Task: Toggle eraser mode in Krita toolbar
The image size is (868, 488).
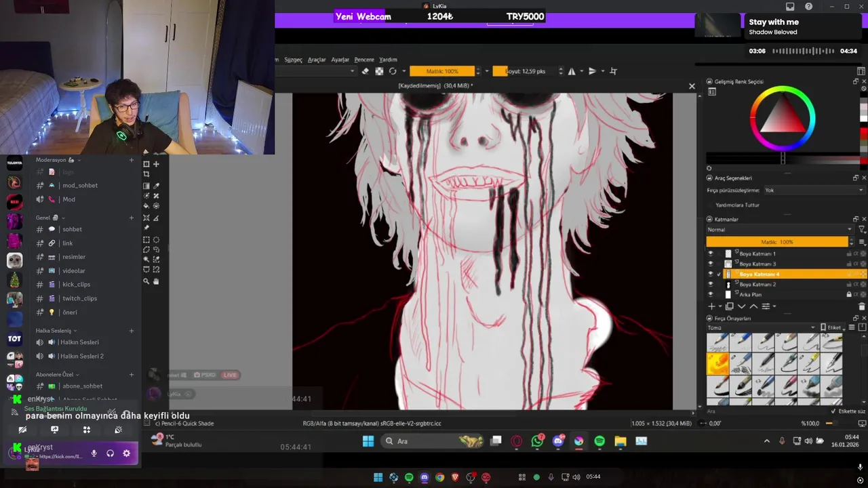Action: pos(365,71)
